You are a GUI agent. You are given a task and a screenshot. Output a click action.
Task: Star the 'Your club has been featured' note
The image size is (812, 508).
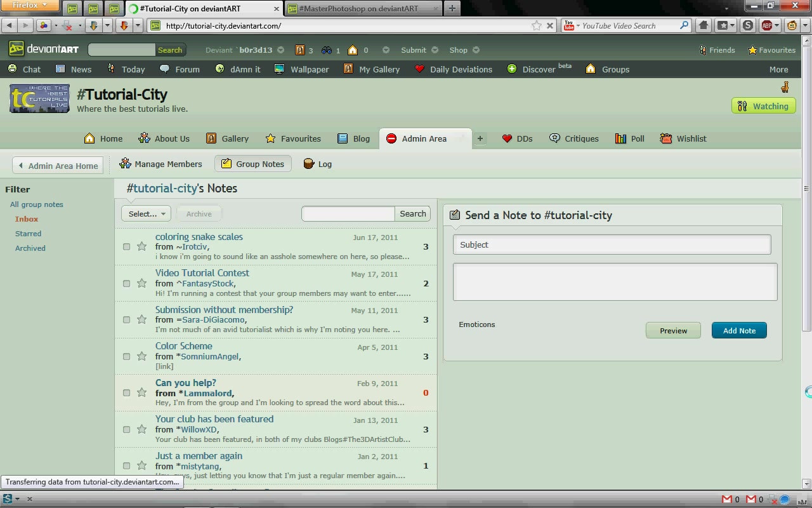coord(141,429)
